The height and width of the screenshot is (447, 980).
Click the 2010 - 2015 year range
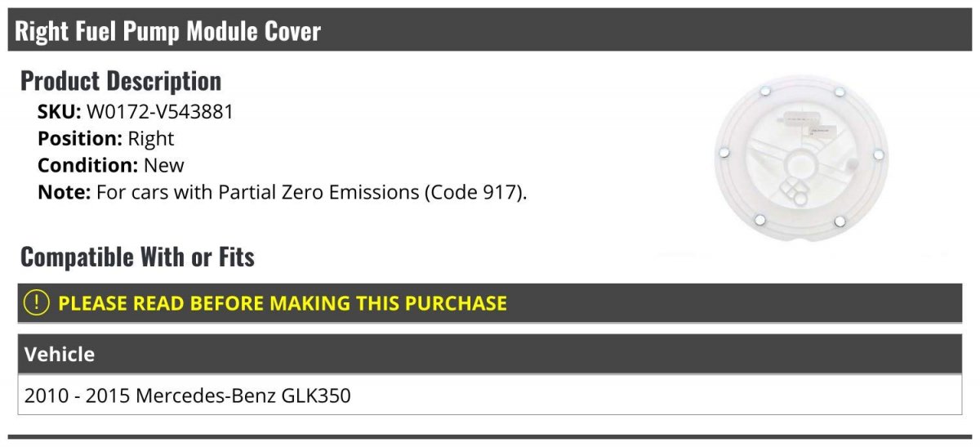click(77, 396)
